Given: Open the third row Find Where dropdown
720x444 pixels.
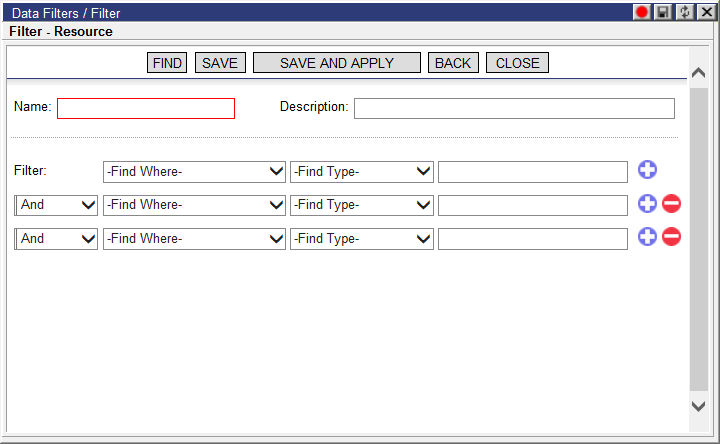Looking at the screenshot, I should point(194,239).
